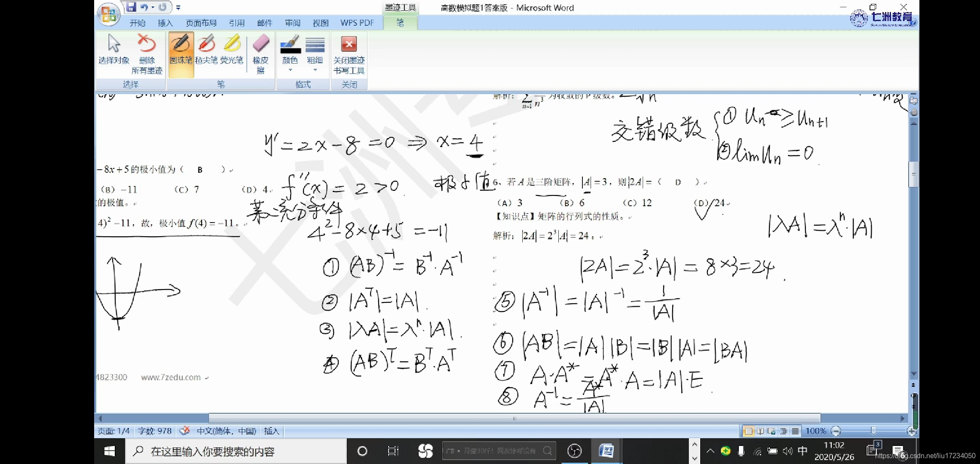Screen dimensions: 980x464
Task: Open the 页面布局 ribbon tab
Action: coord(201,23)
